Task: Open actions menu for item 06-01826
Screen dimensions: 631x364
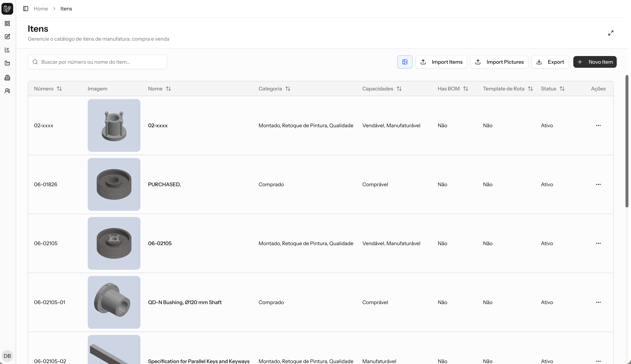Action: click(598, 185)
